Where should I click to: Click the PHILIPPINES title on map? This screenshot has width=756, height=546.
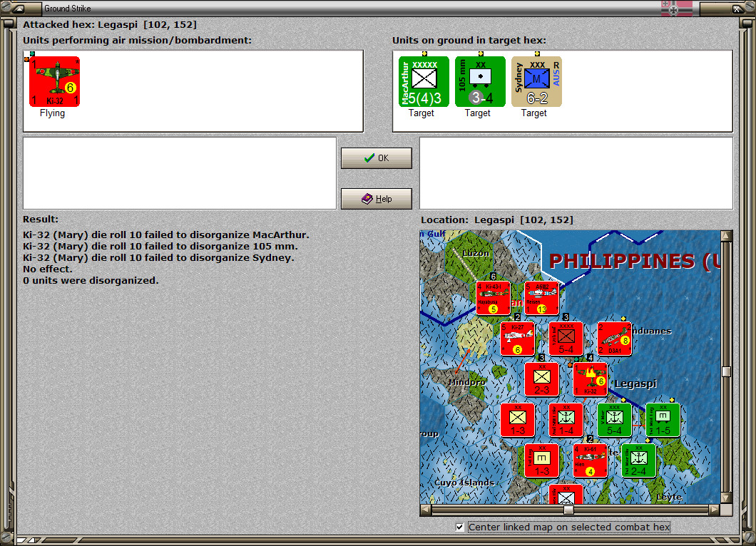click(635, 261)
